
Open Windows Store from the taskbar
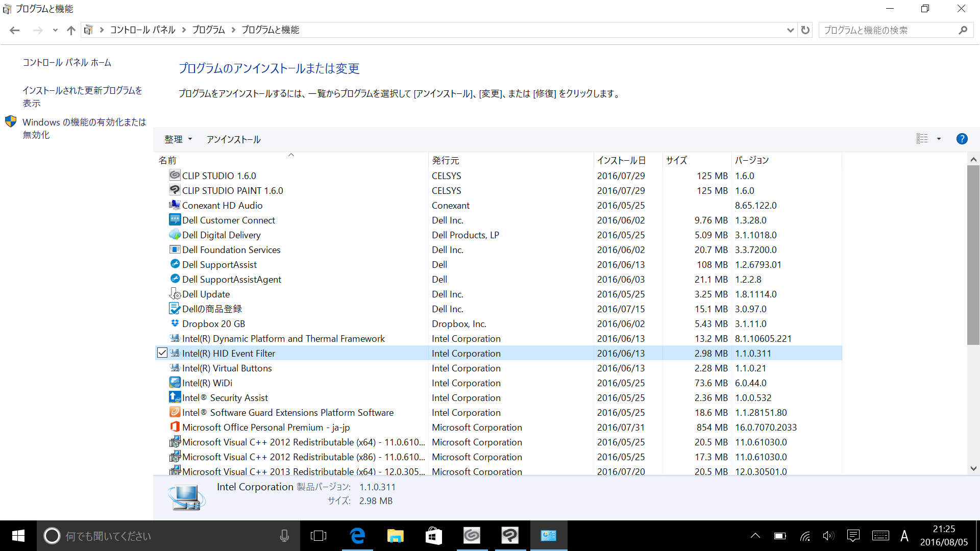pyautogui.click(x=433, y=536)
